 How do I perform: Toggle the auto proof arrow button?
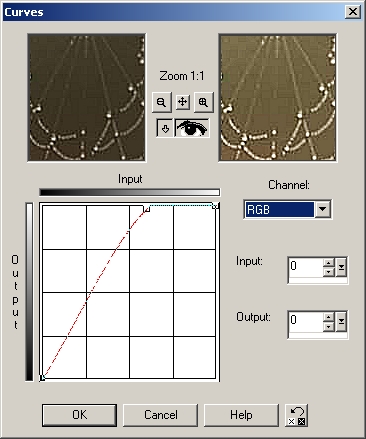pyautogui.click(x=165, y=128)
